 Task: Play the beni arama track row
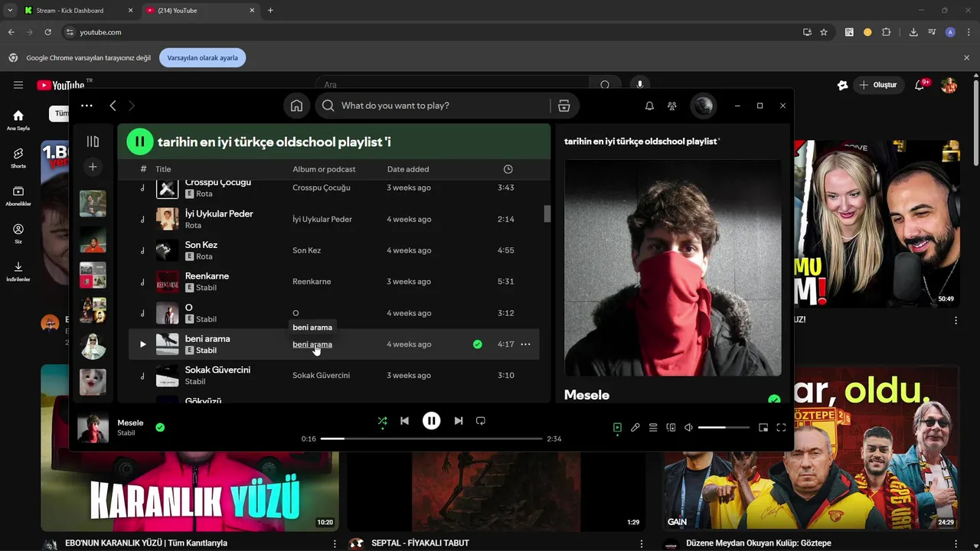tap(142, 344)
